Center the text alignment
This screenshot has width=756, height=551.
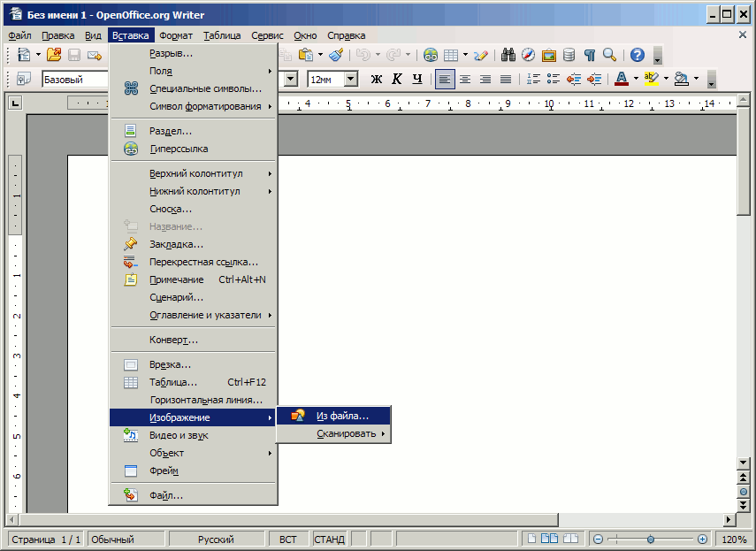[465, 79]
